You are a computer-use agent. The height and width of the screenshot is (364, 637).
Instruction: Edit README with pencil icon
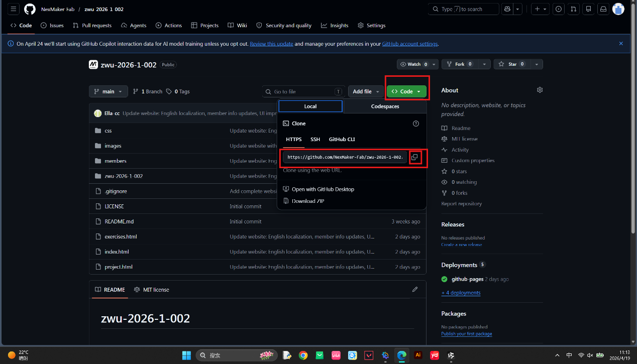point(415,289)
